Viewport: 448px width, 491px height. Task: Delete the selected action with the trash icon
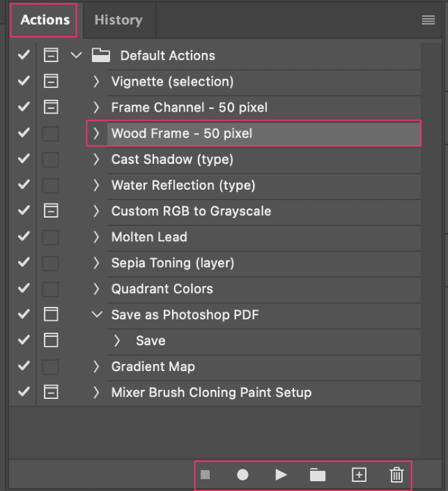(396, 475)
